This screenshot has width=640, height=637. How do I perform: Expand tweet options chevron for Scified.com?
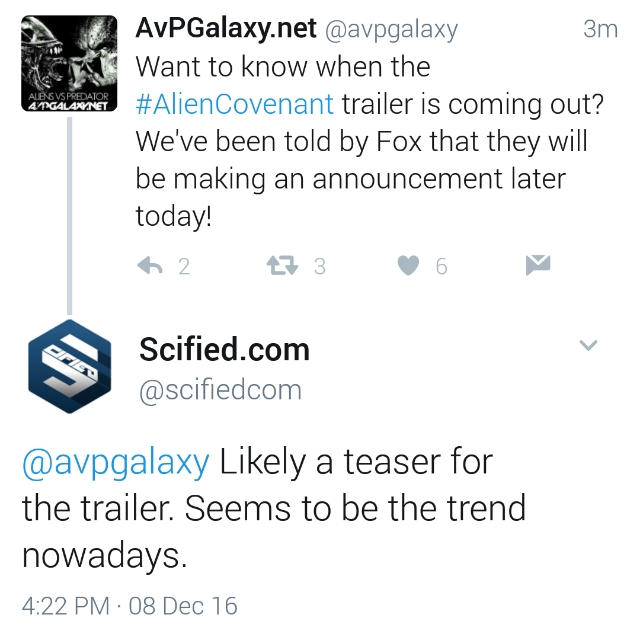coord(589,346)
